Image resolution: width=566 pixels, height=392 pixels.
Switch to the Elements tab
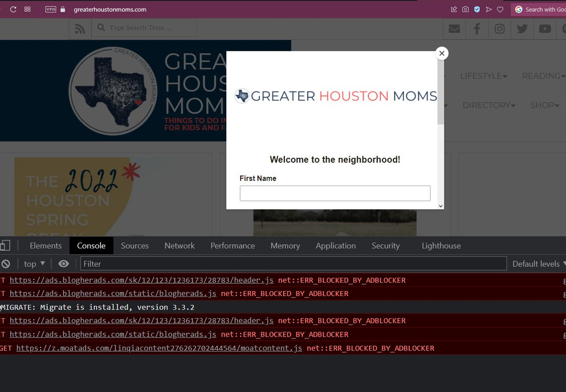click(46, 246)
